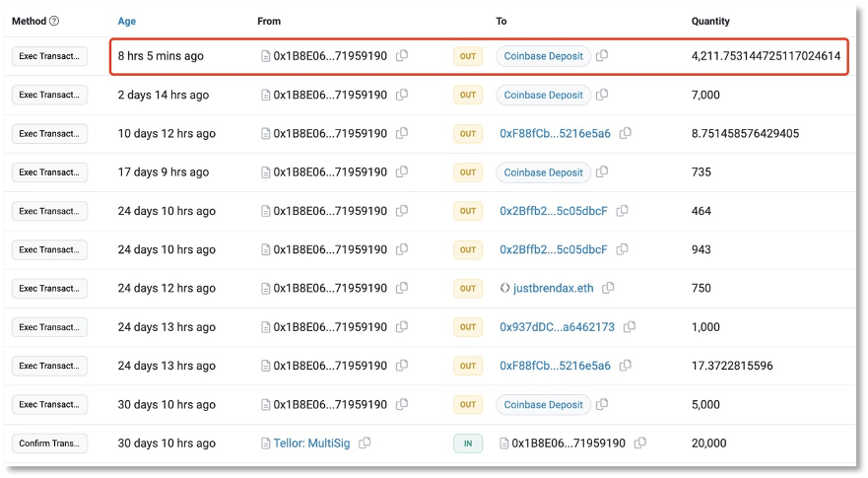Copy the justbrendax.eth address
This screenshot has width=868, height=478.
[608, 288]
